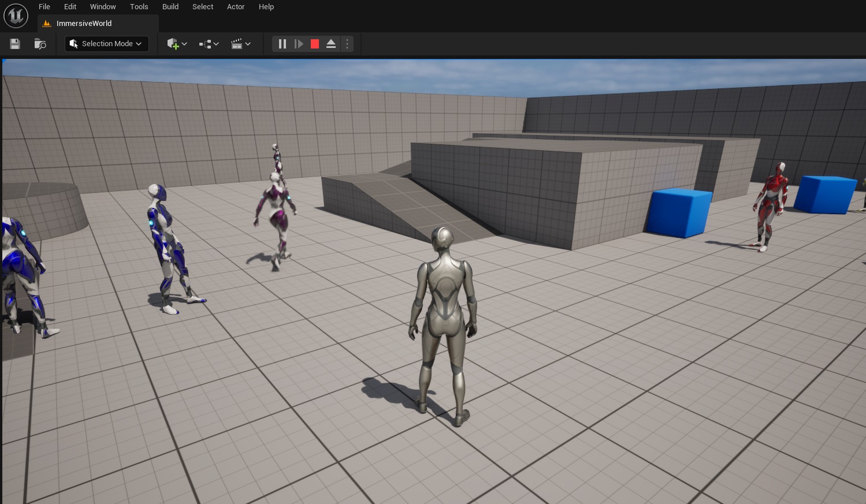
Task: Click the Quickly Add Actors cube icon
Action: [x=173, y=44]
